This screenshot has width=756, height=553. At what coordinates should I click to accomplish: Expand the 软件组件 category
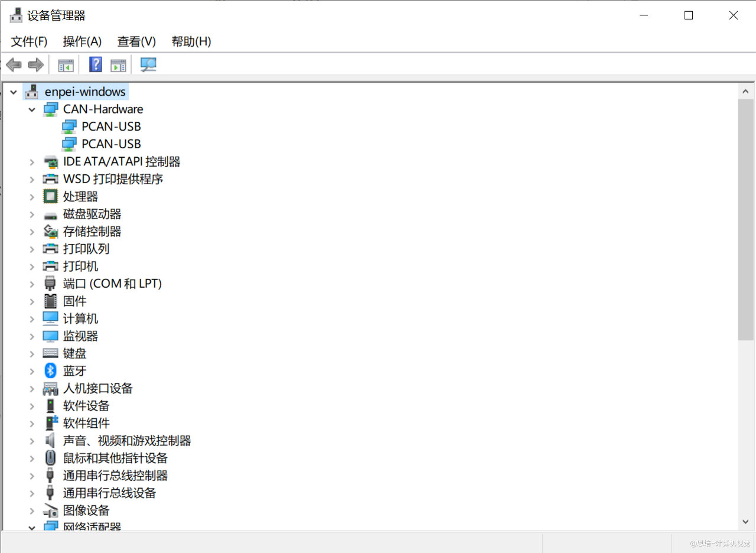[x=32, y=424]
